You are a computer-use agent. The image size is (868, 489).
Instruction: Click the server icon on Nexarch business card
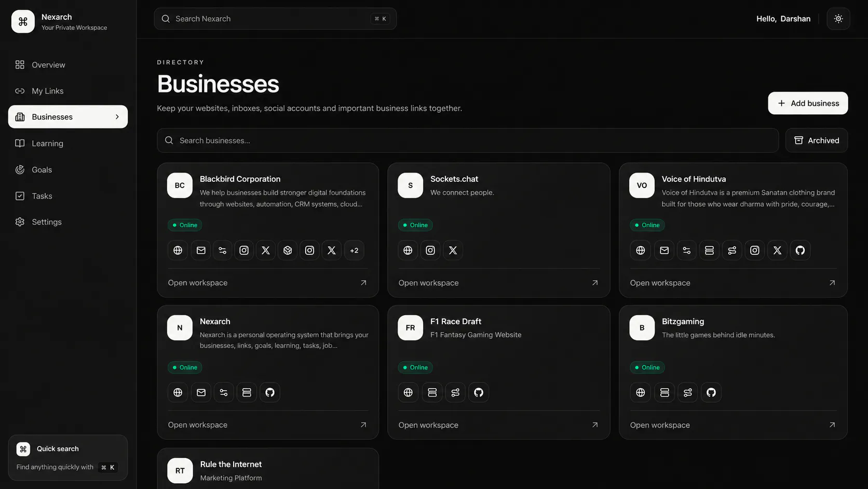(x=247, y=392)
